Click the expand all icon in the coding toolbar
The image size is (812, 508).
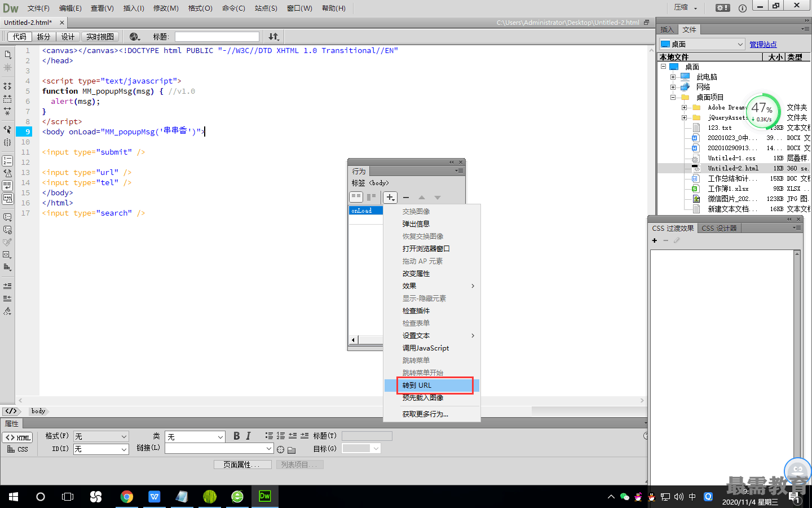coord(7,111)
